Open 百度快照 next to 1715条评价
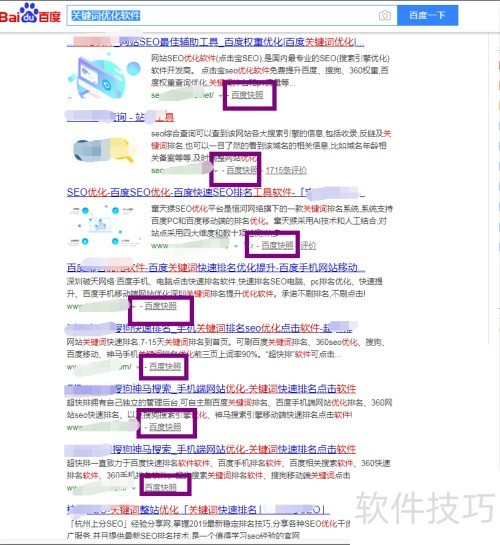 242,170
